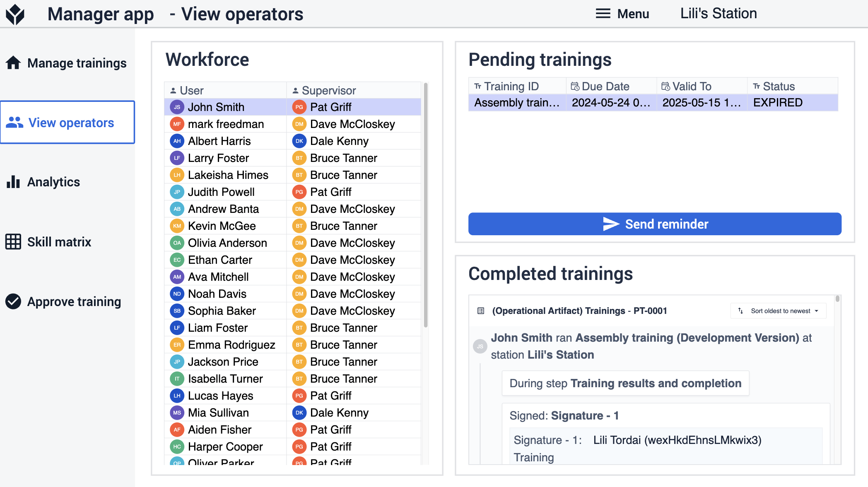The width and height of the screenshot is (868, 487).
Task: Open Approve training page
Action: tap(68, 301)
